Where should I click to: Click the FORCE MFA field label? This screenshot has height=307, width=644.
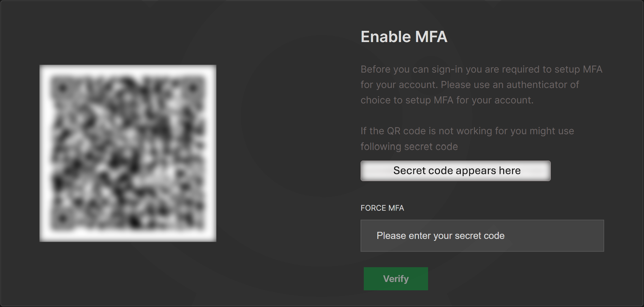[382, 208]
